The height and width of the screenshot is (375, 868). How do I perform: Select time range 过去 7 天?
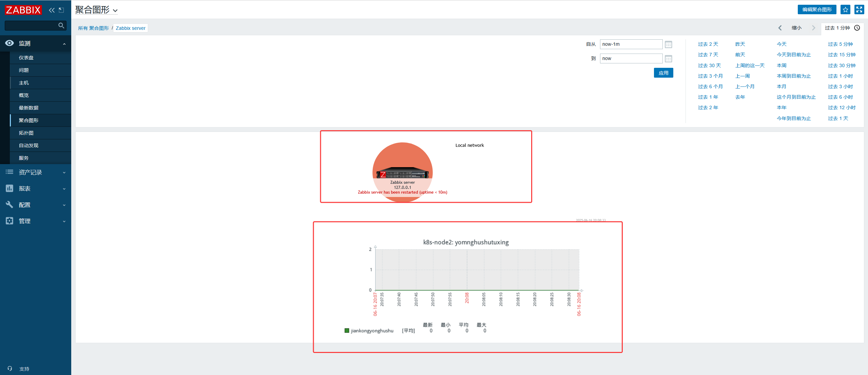click(708, 55)
